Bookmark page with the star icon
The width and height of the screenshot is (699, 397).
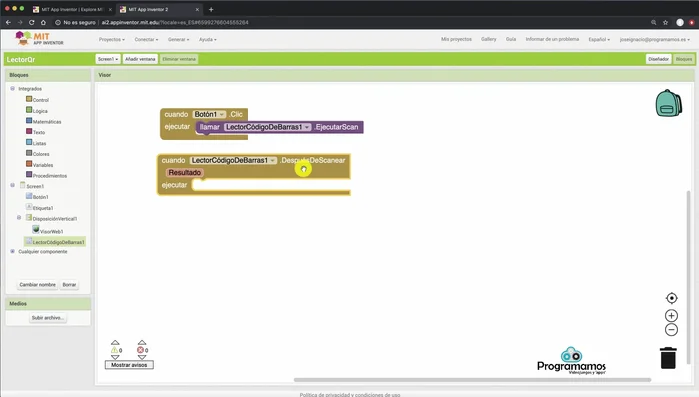click(x=665, y=22)
